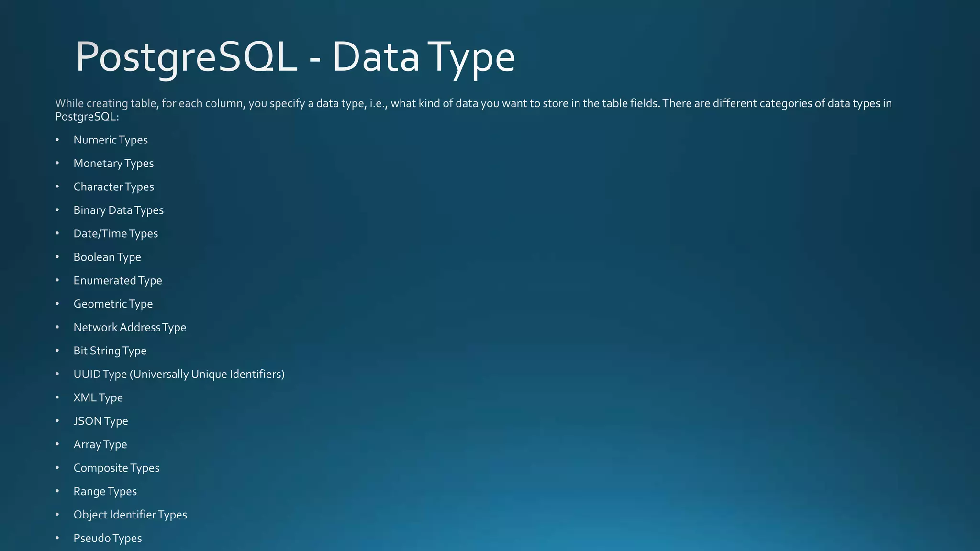Click the Geometric Type bullet
980x551 pixels.
point(113,304)
